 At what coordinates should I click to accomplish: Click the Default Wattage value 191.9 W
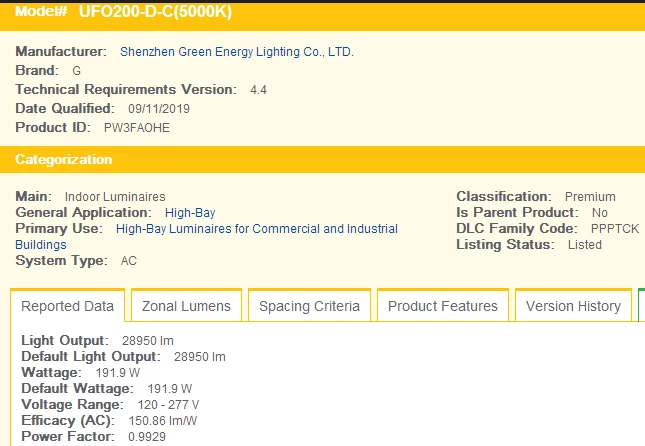(170, 389)
